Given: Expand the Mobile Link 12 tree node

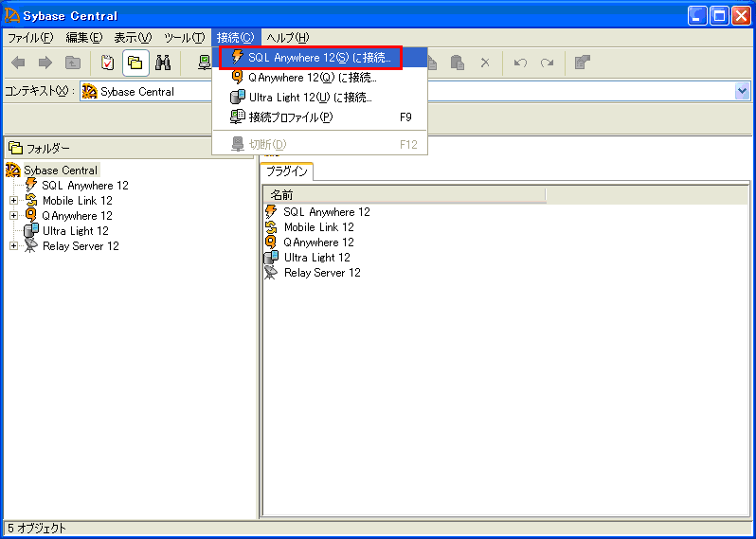Looking at the screenshot, I should 13,201.
